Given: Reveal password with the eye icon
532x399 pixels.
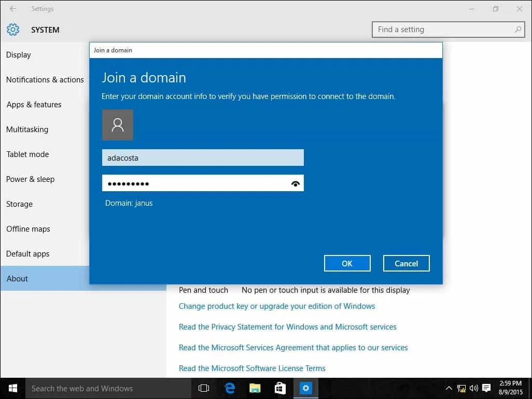Looking at the screenshot, I should pyautogui.click(x=296, y=184).
